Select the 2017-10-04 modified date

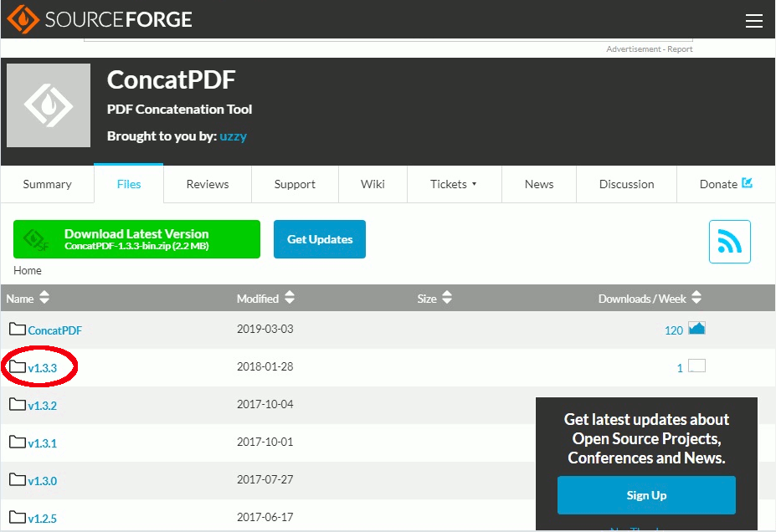click(265, 404)
